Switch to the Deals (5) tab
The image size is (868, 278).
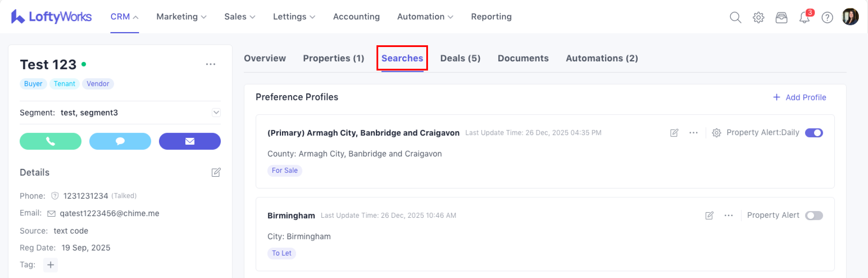[x=460, y=58]
